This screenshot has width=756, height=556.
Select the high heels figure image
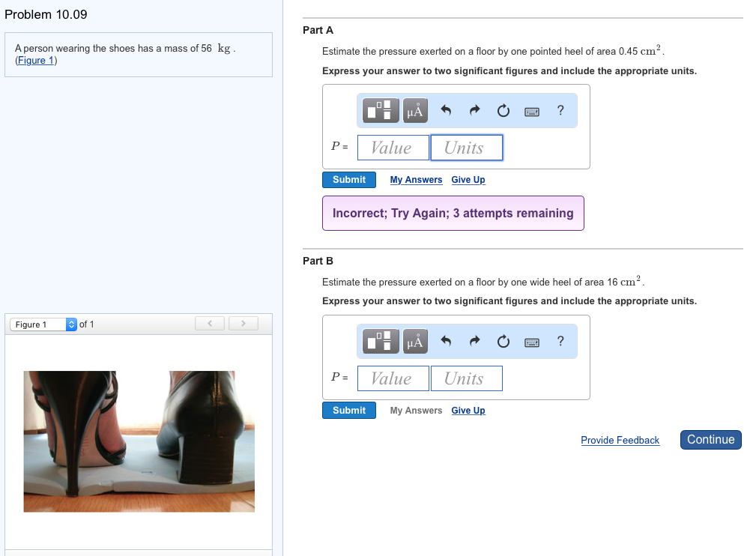(x=139, y=441)
